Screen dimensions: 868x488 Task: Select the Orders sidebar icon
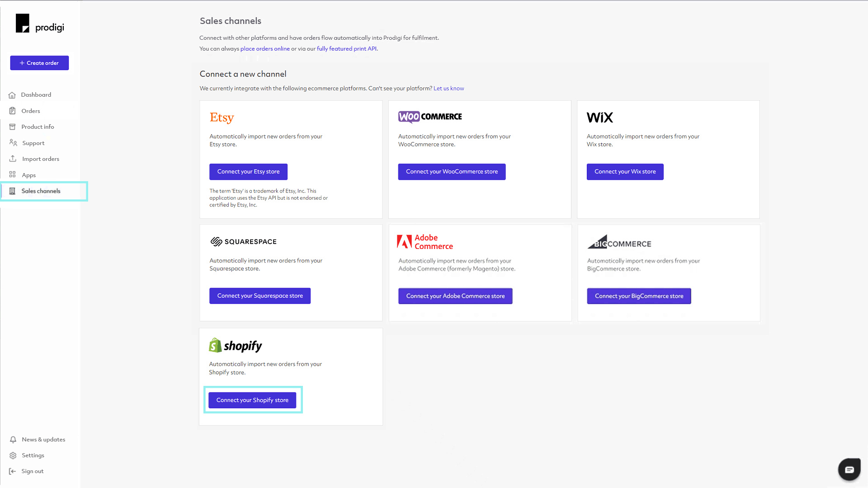click(x=30, y=111)
